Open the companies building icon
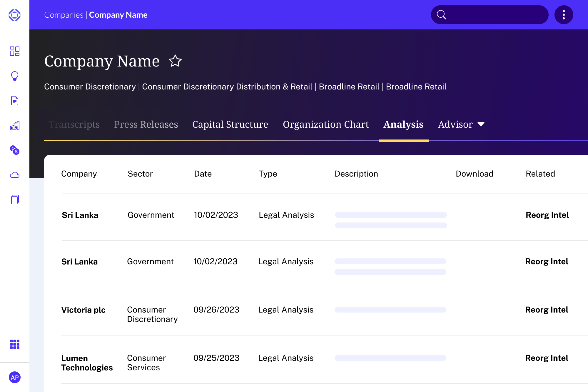 click(x=14, y=126)
